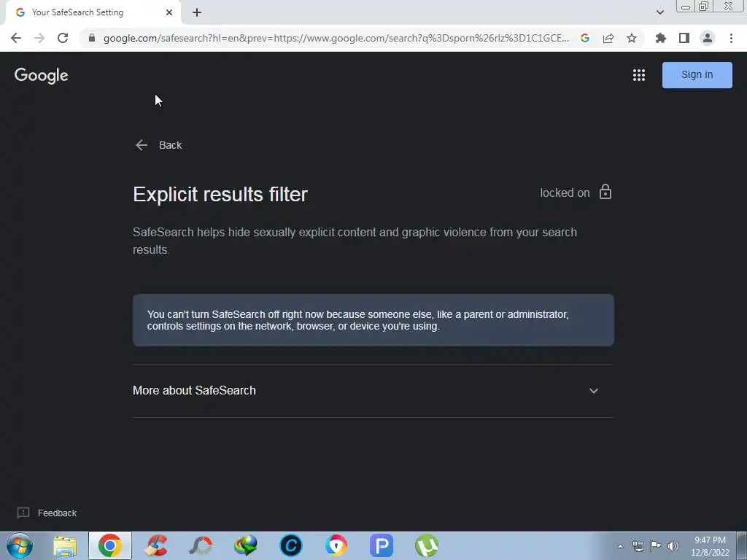The height and width of the screenshot is (560, 747).
Task: Click the 'You can't turn SafeSearch off' notice
Action: (373, 320)
